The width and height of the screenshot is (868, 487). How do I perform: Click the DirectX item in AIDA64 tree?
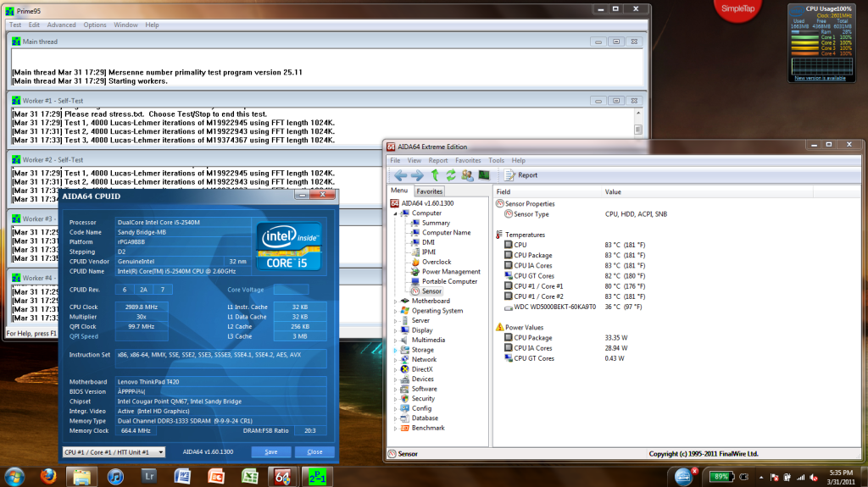tap(422, 369)
